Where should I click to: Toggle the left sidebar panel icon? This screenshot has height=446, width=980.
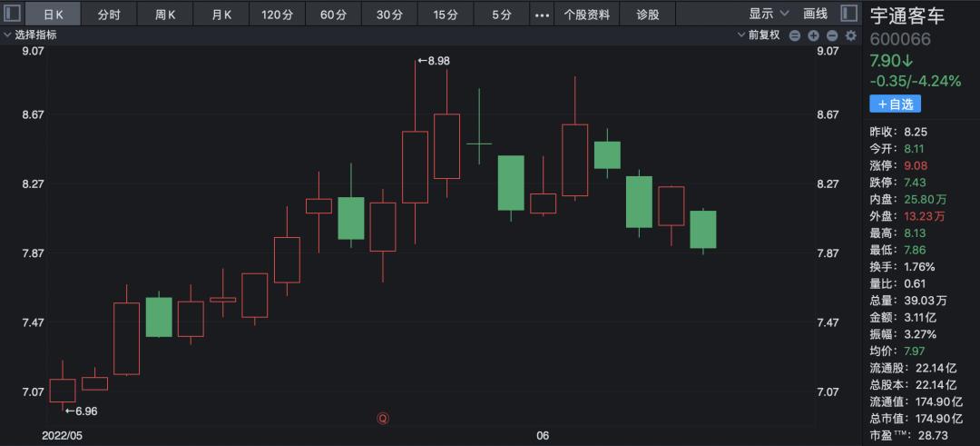[x=11, y=14]
